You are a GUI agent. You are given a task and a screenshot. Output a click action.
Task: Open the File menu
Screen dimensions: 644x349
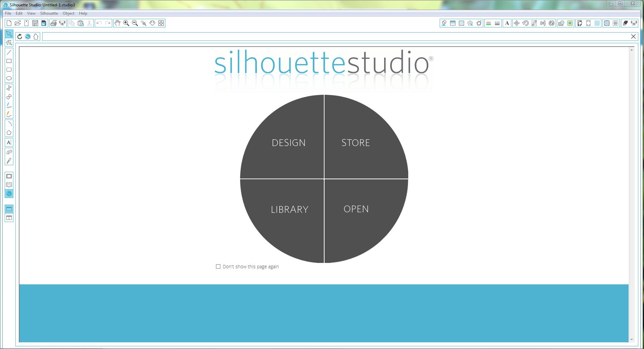click(8, 13)
